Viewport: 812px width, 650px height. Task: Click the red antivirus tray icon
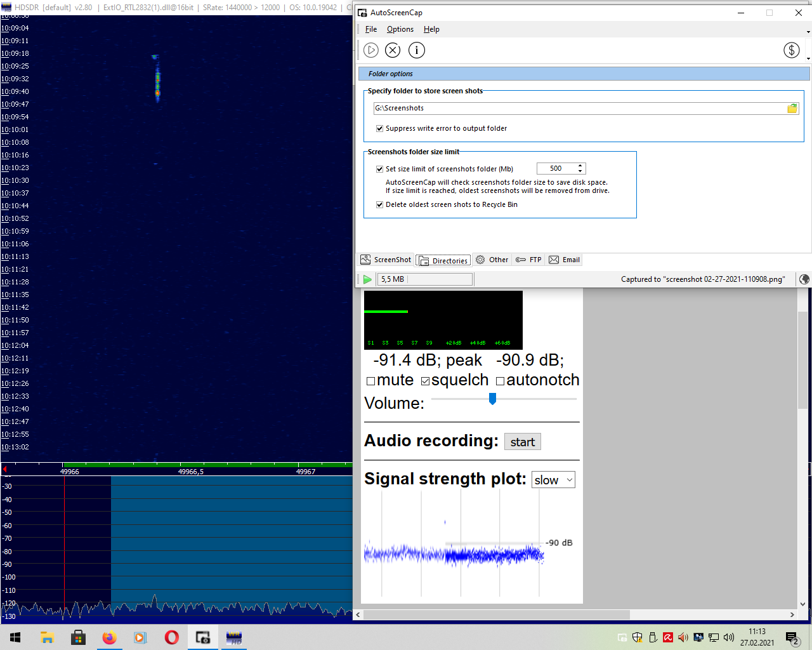(x=668, y=637)
